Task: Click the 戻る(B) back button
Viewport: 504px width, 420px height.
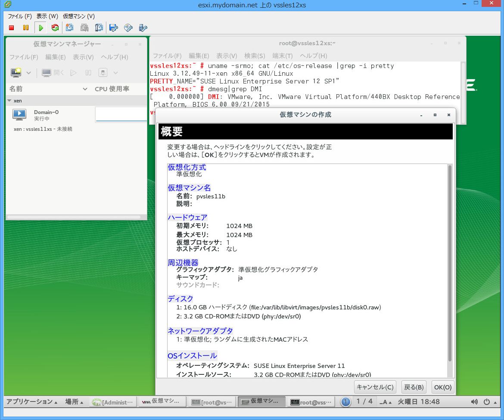Action: pos(414,387)
